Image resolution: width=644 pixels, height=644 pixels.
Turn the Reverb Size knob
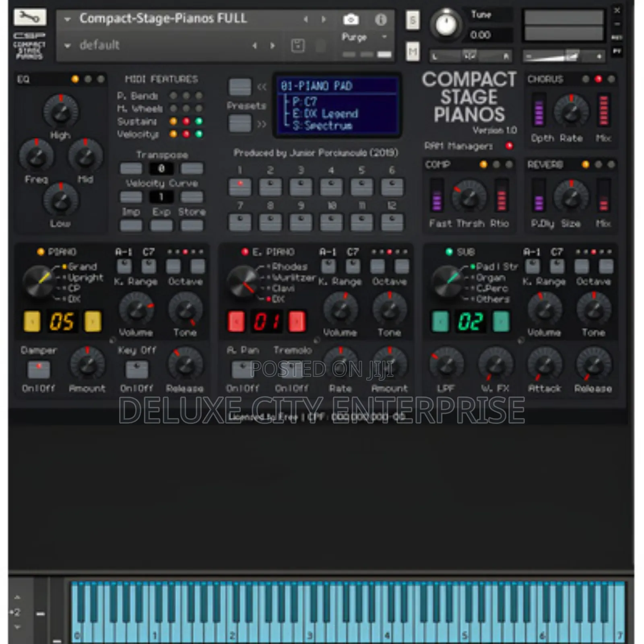coord(571,197)
